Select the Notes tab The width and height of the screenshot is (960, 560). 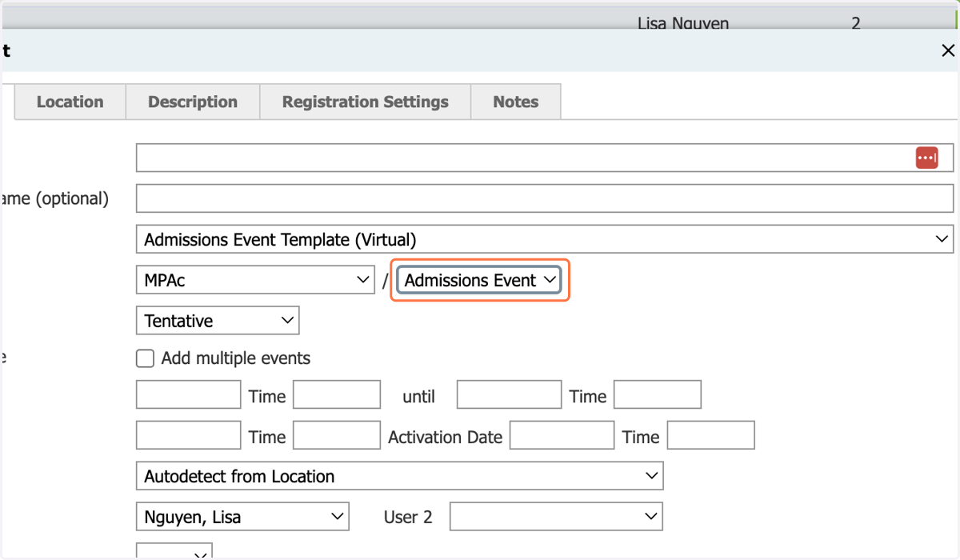click(x=515, y=102)
